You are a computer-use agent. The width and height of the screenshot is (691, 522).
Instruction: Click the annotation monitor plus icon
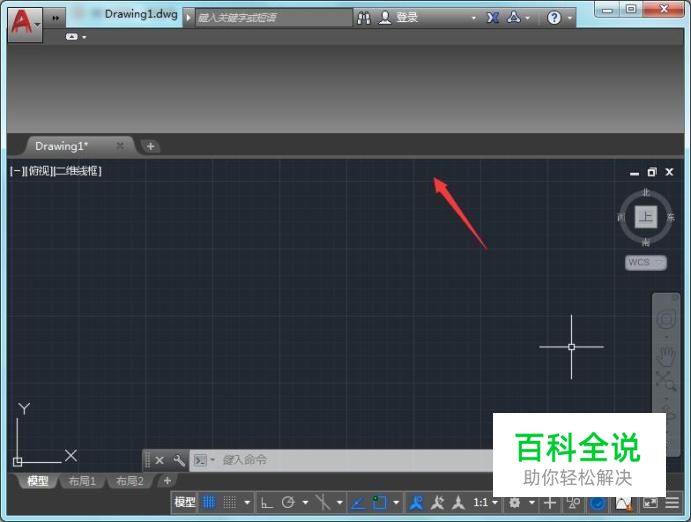(550, 503)
